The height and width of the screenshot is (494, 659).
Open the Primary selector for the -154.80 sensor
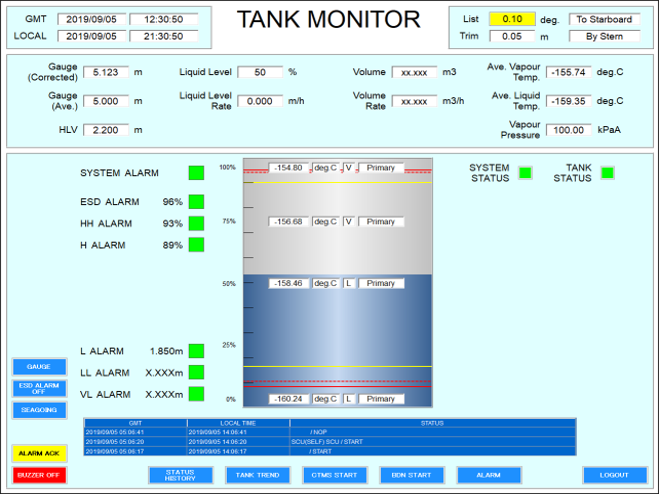381,168
